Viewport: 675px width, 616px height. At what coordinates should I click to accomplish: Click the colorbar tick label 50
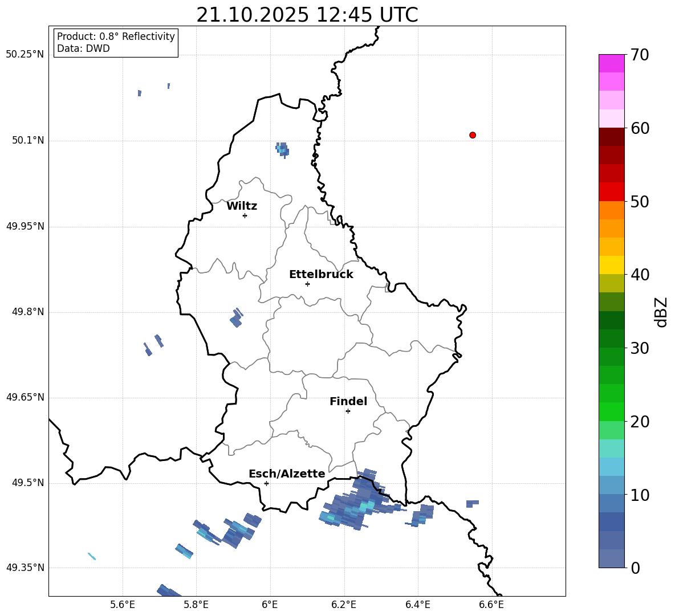640,201
